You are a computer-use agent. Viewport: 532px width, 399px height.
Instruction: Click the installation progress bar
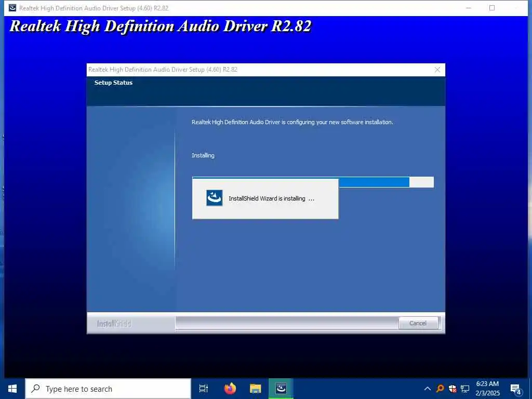pyautogui.click(x=313, y=182)
